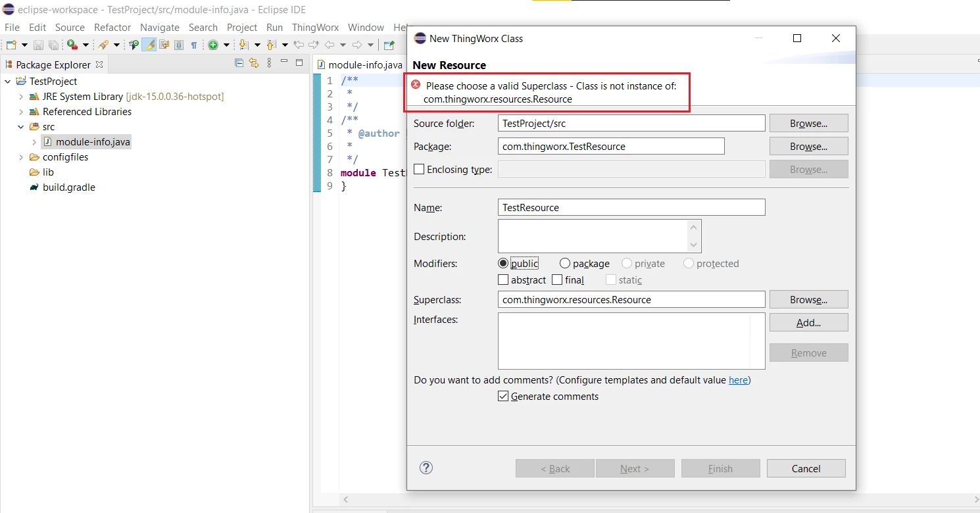Check the abstract modifier checkbox
Viewport: 980px width, 513px height.
point(503,280)
